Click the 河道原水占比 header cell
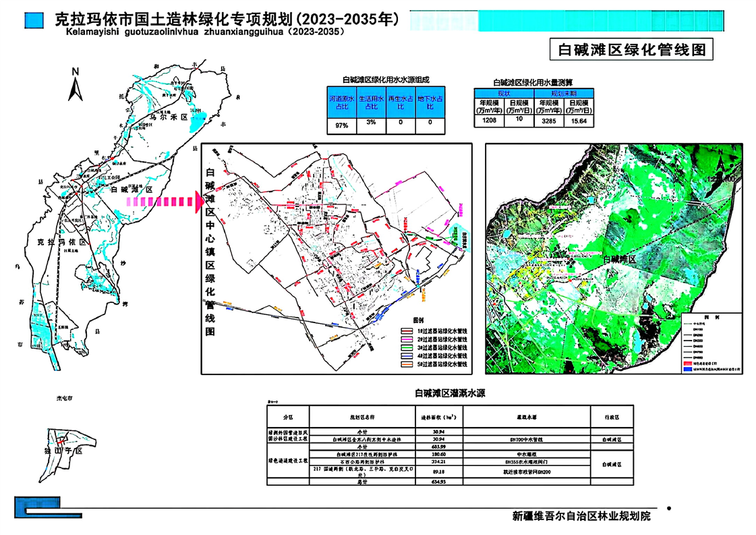Screen dimensions: 756x535 click(x=342, y=103)
